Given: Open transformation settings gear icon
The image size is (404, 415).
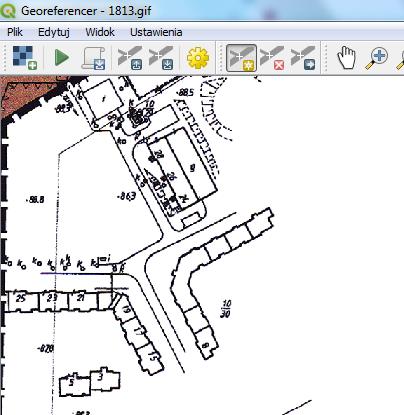Looking at the screenshot, I should (198, 58).
